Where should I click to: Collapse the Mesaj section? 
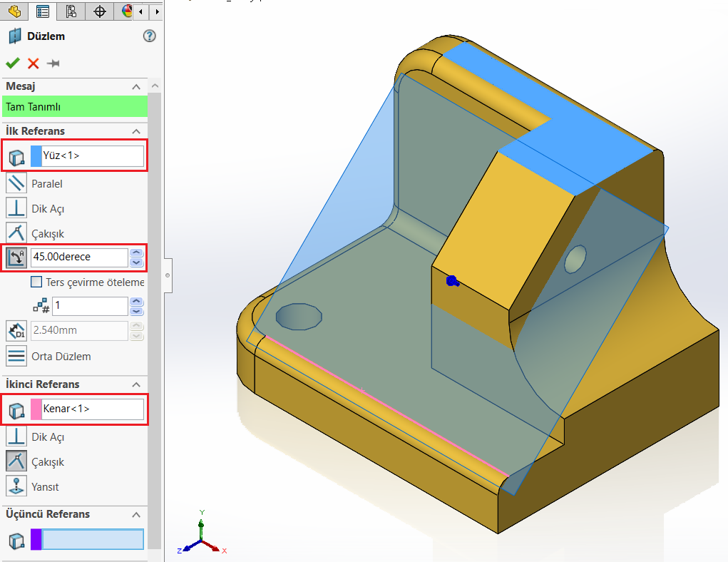tap(136, 86)
